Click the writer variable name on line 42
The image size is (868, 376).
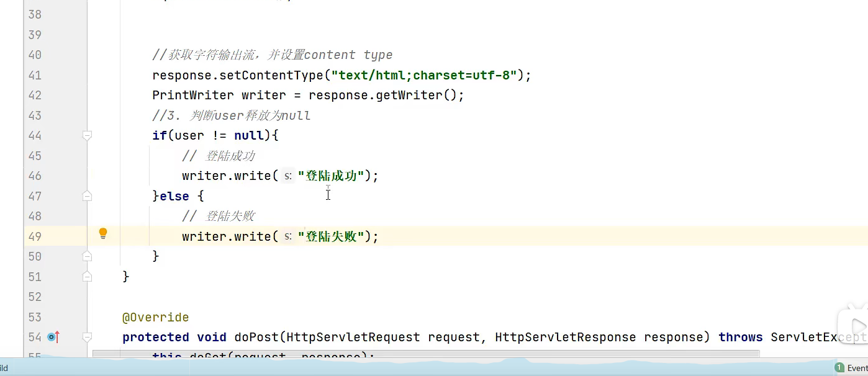pyautogui.click(x=264, y=95)
